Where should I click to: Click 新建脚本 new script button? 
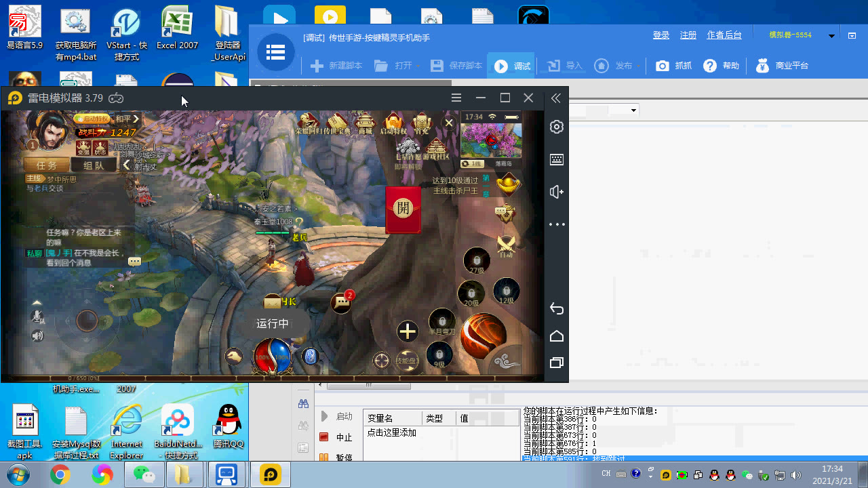tap(336, 66)
